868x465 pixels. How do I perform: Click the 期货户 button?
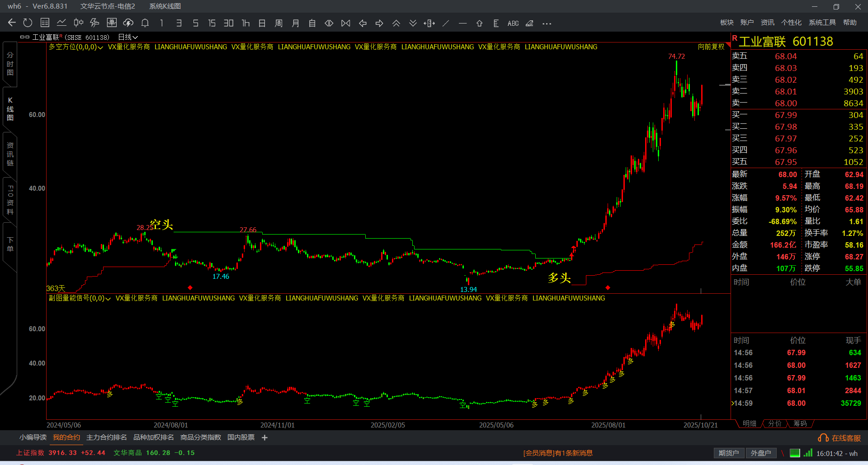click(x=728, y=453)
